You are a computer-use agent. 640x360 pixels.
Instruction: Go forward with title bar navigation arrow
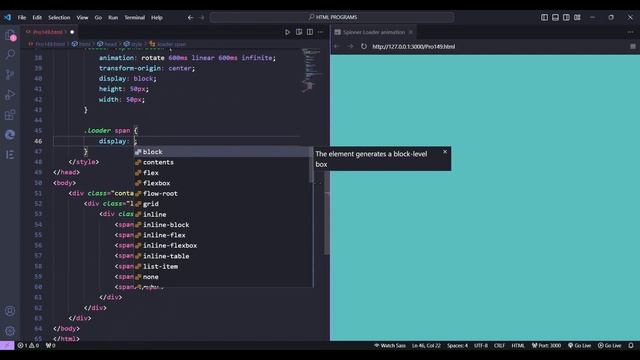click(202, 18)
